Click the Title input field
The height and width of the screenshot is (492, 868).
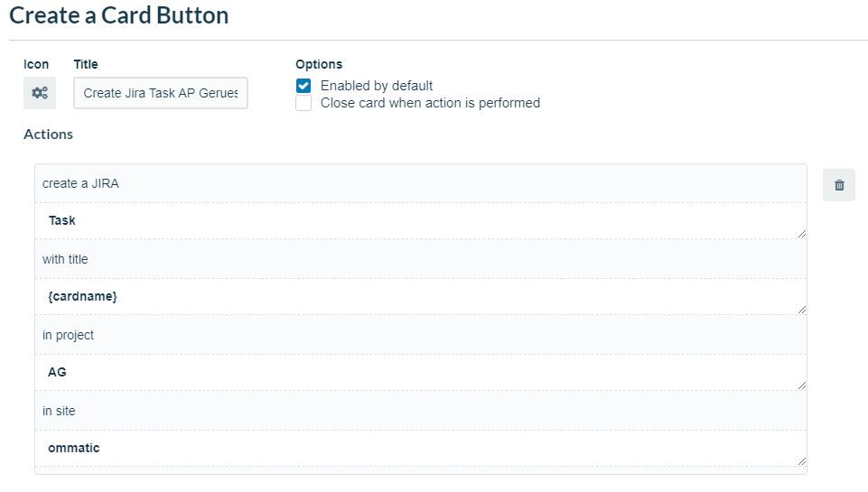click(161, 93)
